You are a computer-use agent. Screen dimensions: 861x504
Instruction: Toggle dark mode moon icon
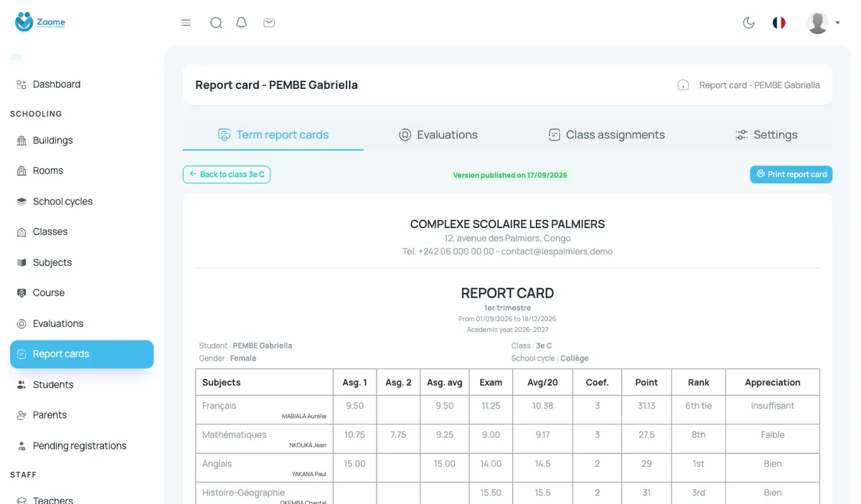[x=748, y=23]
